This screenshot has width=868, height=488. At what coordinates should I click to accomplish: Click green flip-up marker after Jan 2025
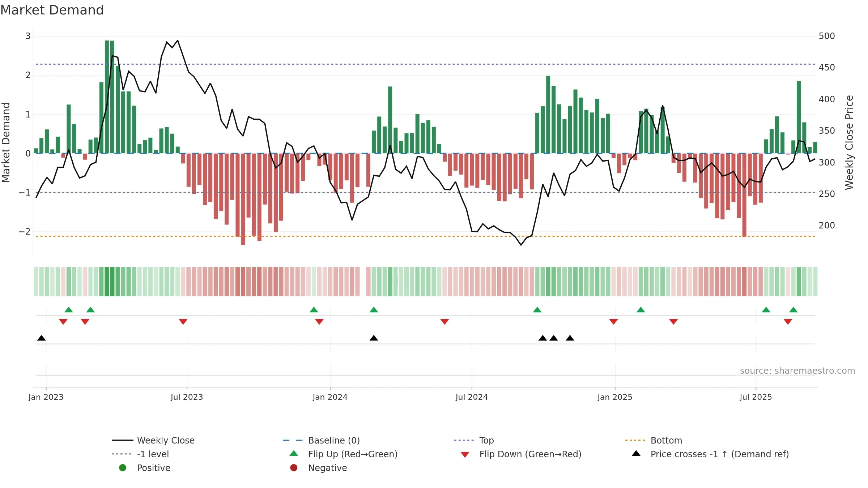point(641,310)
